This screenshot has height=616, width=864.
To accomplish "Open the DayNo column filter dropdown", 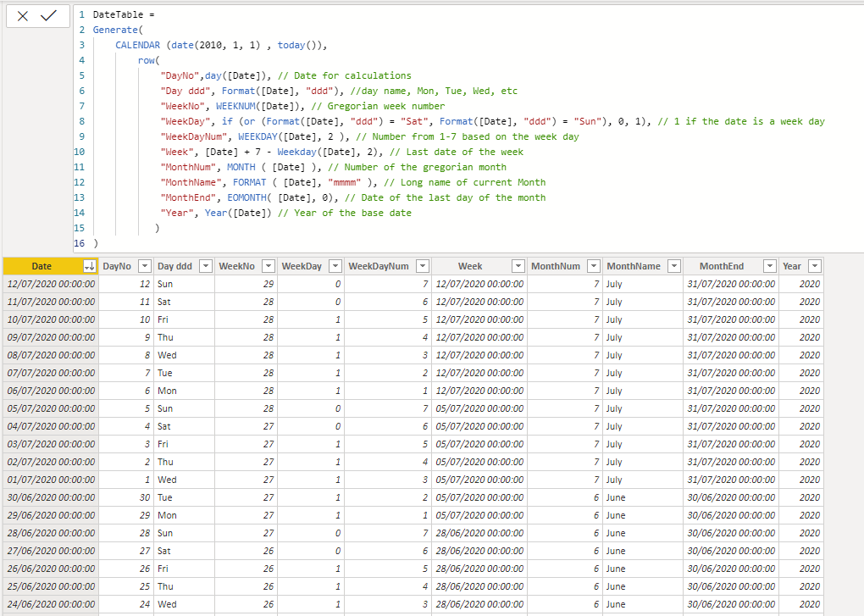I will pyautogui.click(x=144, y=266).
